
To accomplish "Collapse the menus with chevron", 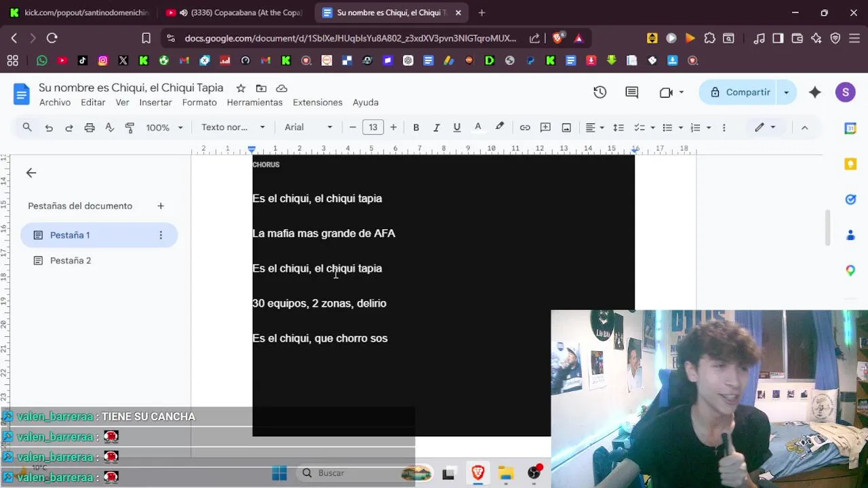I will [805, 127].
